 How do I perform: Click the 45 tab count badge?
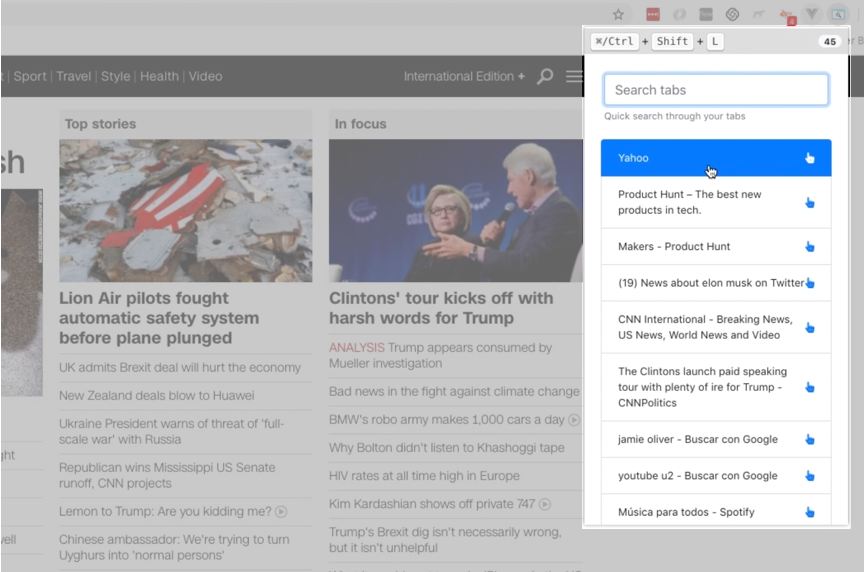(829, 41)
